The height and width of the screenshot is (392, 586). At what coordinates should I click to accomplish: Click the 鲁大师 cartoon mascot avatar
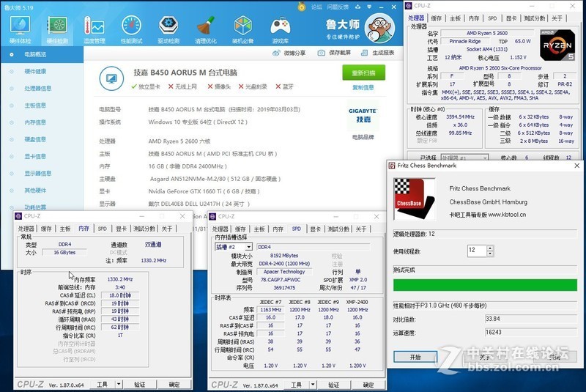point(379,29)
